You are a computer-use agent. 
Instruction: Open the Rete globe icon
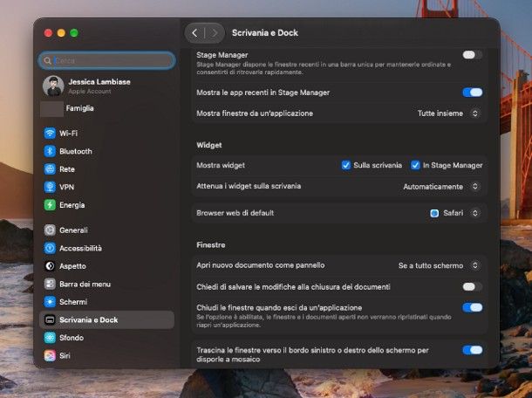[x=50, y=169]
